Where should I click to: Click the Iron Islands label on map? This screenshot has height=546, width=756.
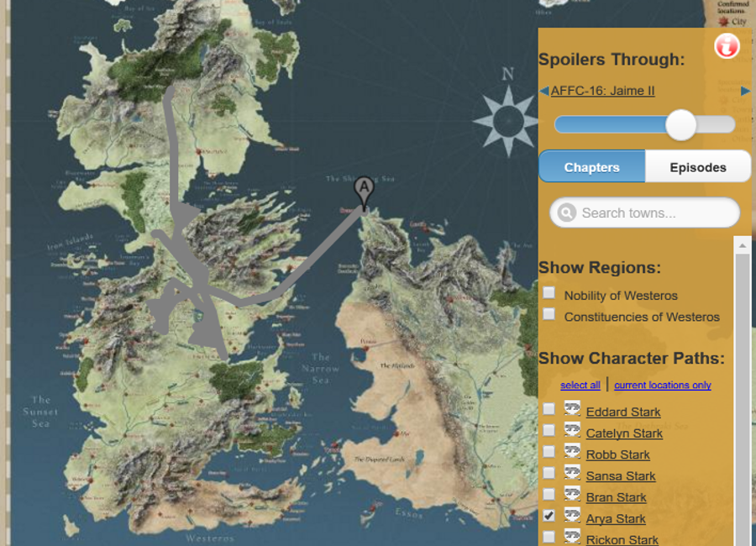point(71,241)
